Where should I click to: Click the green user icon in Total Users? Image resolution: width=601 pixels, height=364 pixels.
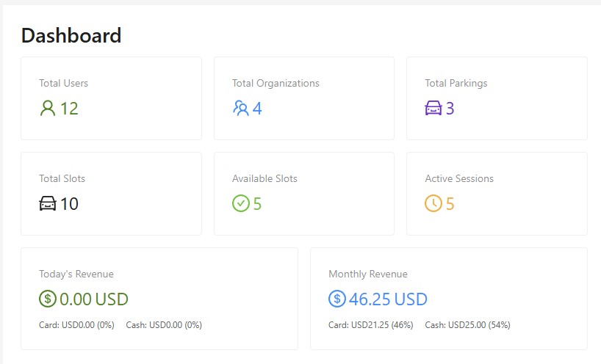pos(48,109)
